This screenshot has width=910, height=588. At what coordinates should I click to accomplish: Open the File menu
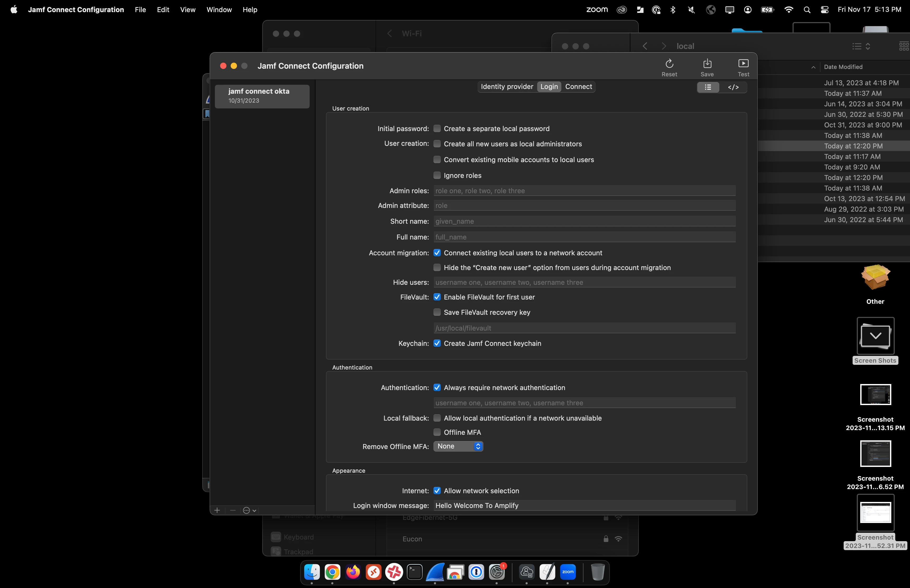tap(140, 9)
